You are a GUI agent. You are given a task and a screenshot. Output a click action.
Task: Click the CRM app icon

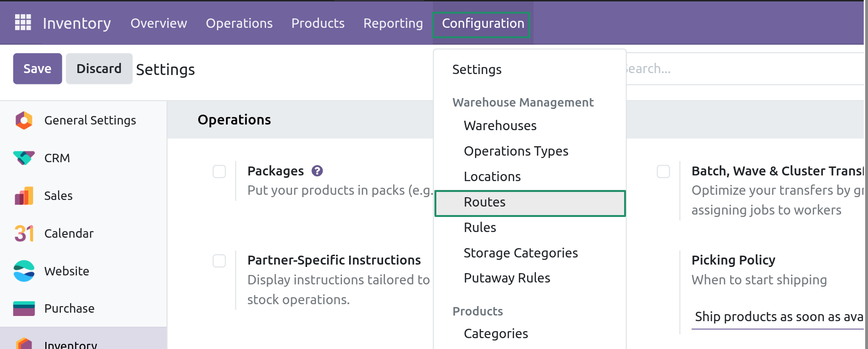pos(24,158)
